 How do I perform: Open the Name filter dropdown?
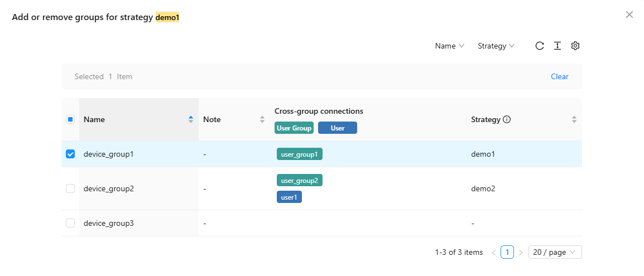point(449,46)
